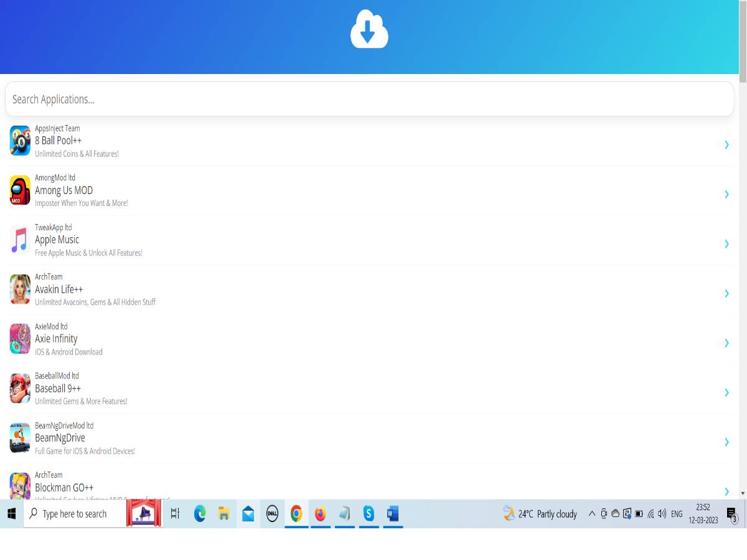Click the Baseball 9++ app icon
Image resolution: width=747 pixels, height=560 pixels.
[x=20, y=388]
